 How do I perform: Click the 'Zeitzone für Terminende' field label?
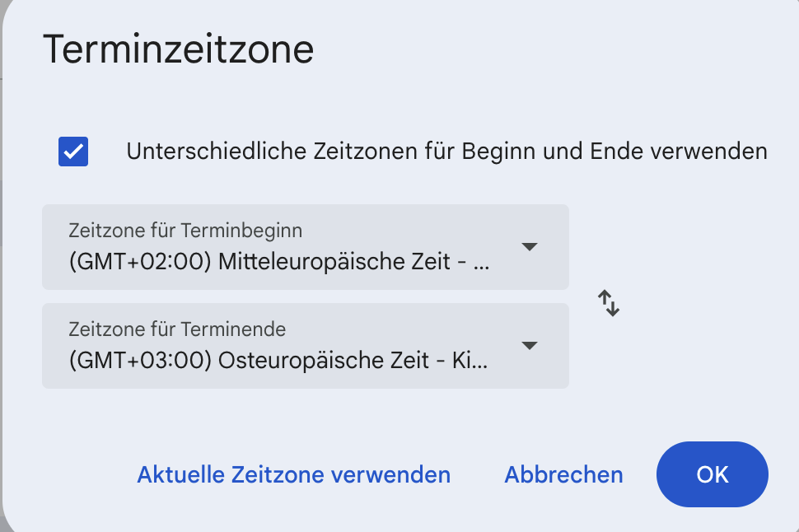click(177, 329)
